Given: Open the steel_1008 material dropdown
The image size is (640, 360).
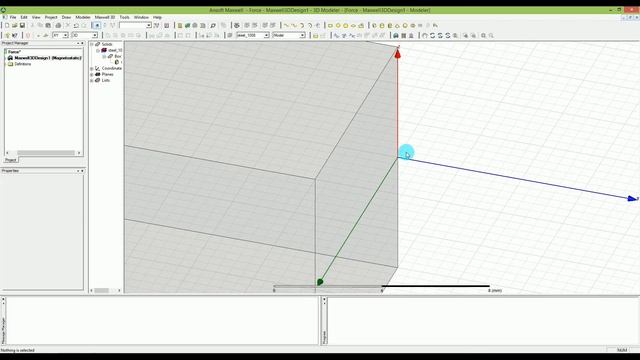Looking at the screenshot, I should click(267, 36).
